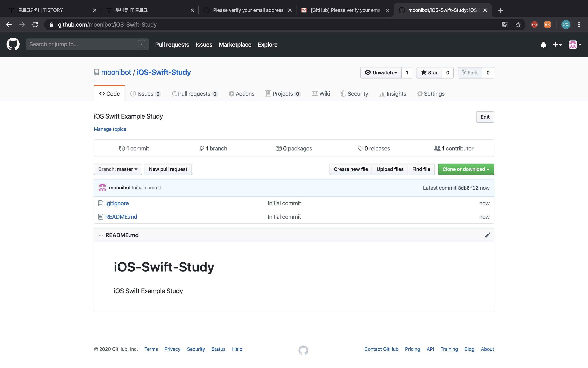
Task: Open the Unwatch dropdown
Action: (x=381, y=73)
